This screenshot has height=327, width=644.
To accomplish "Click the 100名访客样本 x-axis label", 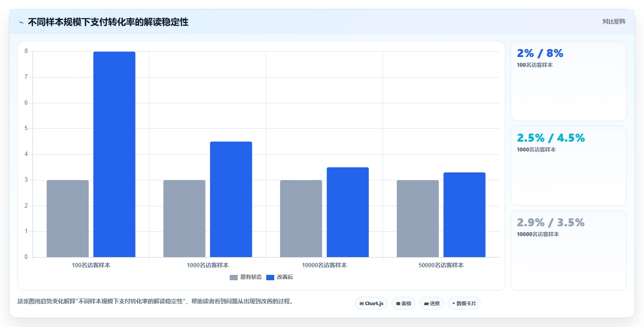I will (x=91, y=265).
